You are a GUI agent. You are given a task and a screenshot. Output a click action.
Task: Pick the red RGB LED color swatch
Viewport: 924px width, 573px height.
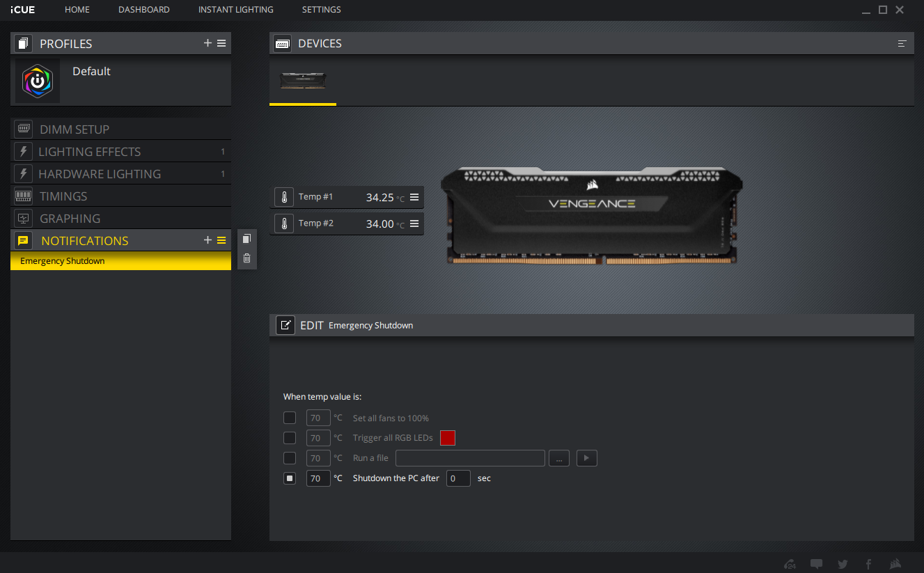(x=447, y=438)
